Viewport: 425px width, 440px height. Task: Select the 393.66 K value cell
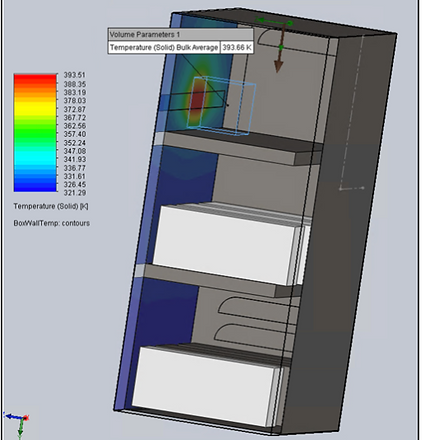pos(237,47)
